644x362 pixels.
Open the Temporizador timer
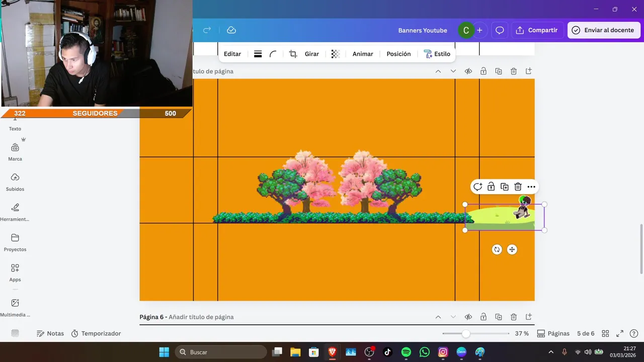(x=96, y=333)
